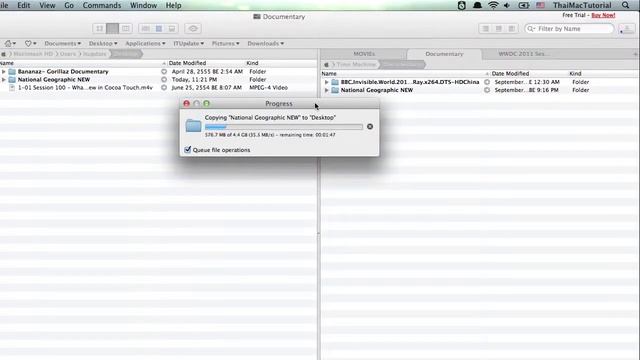Screen dimensions: 640x360
Task: Click label dot for Bananaz- Gorillaz Documentary
Action: click(164, 71)
